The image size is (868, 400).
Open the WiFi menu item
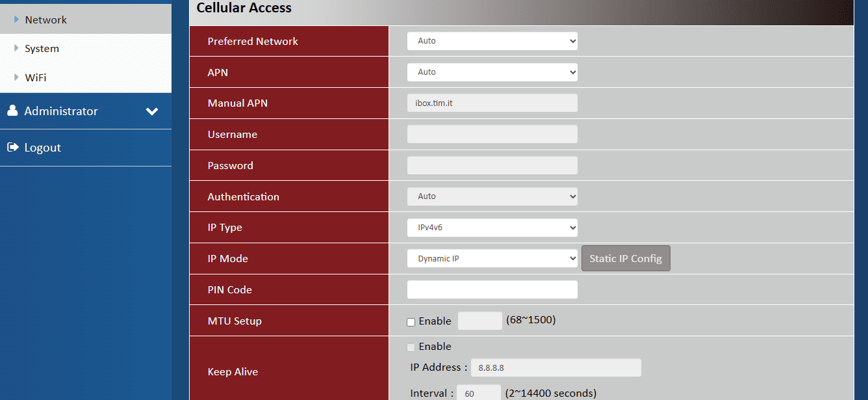(36, 77)
